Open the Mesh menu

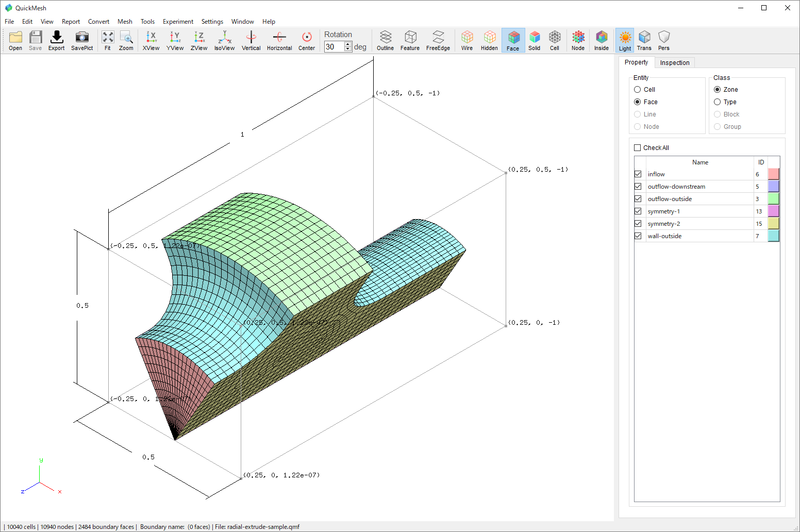(x=125, y=22)
